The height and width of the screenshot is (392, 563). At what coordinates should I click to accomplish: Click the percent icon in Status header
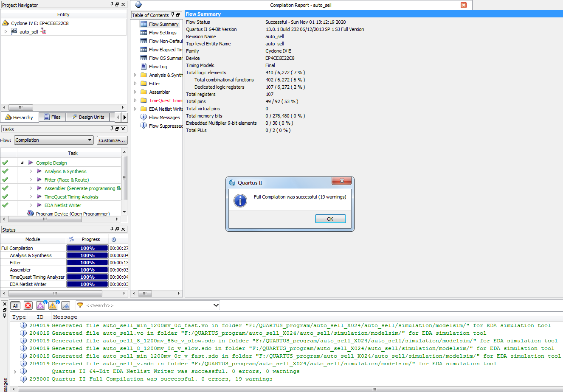coord(72,239)
